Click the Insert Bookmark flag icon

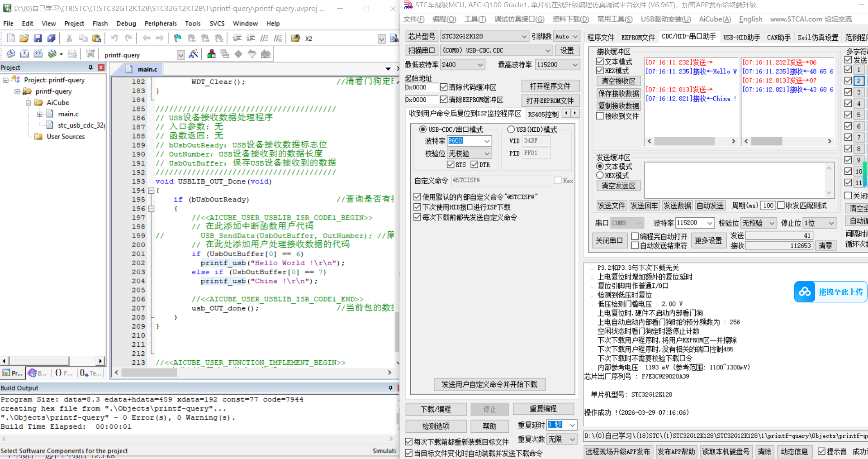click(x=178, y=38)
